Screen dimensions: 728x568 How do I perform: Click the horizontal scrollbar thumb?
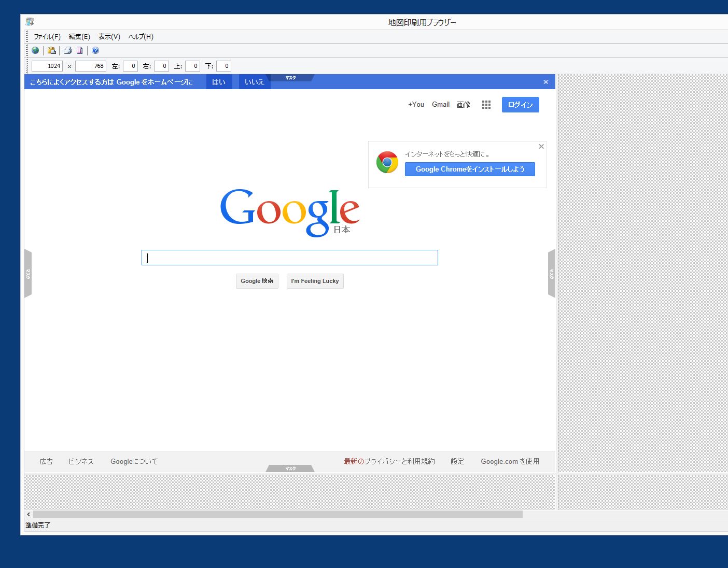click(x=278, y=515)
